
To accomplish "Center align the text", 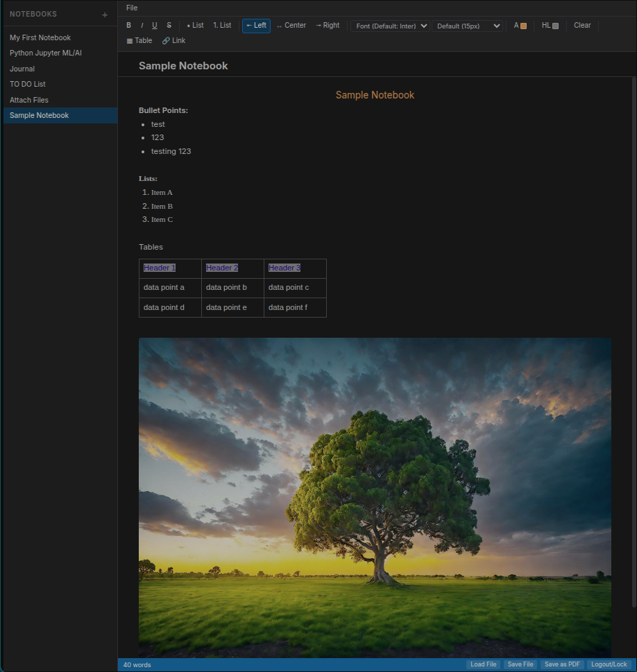I will (x=291, y=25).
